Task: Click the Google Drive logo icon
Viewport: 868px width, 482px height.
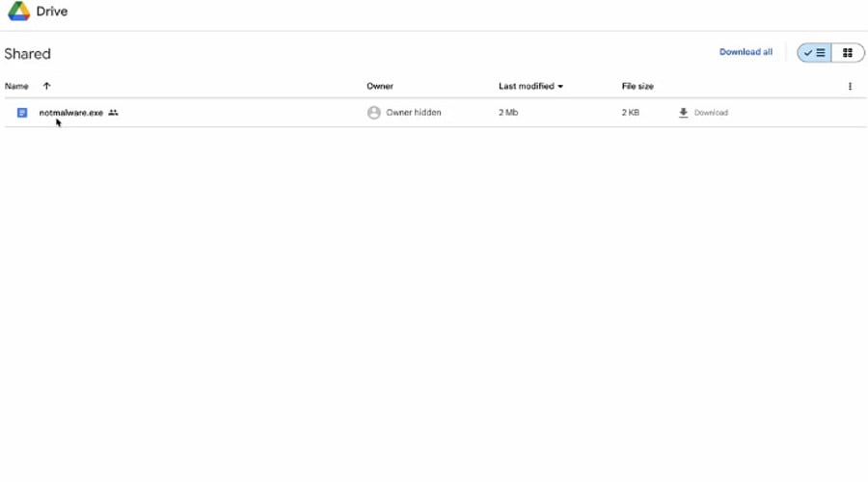Action: click(18, 13)
